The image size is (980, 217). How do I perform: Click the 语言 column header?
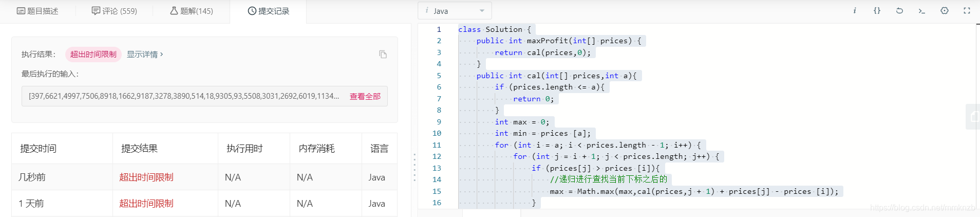tap(380, 149)
